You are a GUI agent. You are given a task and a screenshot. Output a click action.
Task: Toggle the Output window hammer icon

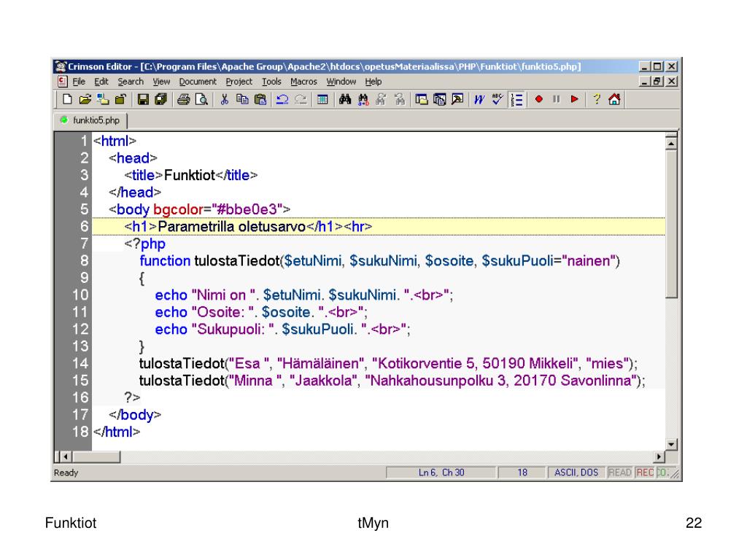coord(457,99)
